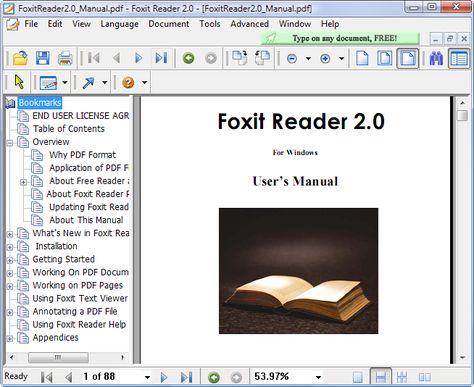Click the Print icon in toolbar
Screen dimensions: 474x387
65,58
